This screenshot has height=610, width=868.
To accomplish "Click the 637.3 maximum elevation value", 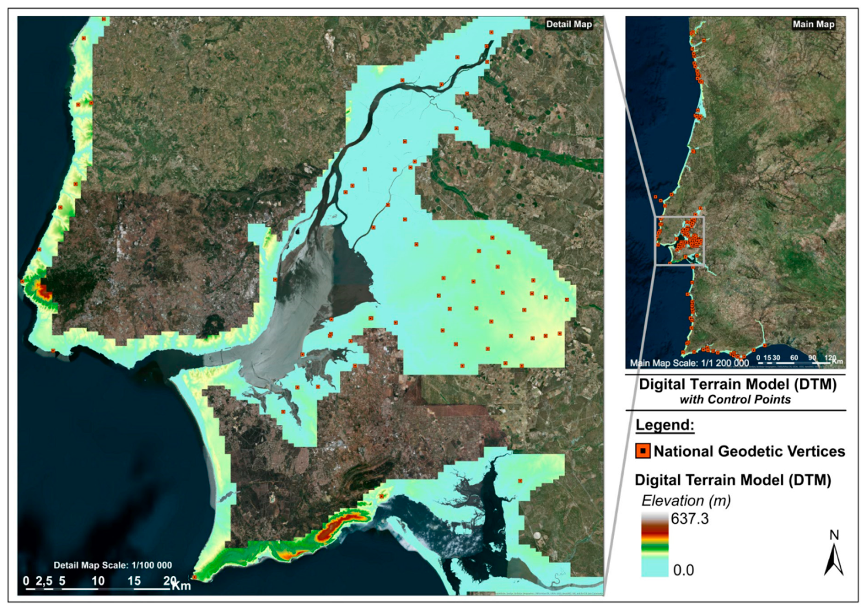I will pyautogui.click(x=690, y=519).
